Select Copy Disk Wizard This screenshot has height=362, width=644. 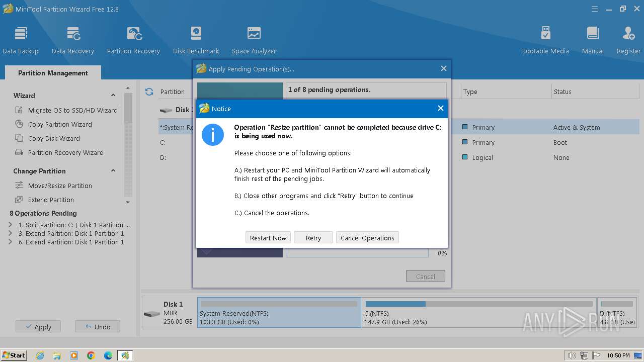tap(54, 138)
